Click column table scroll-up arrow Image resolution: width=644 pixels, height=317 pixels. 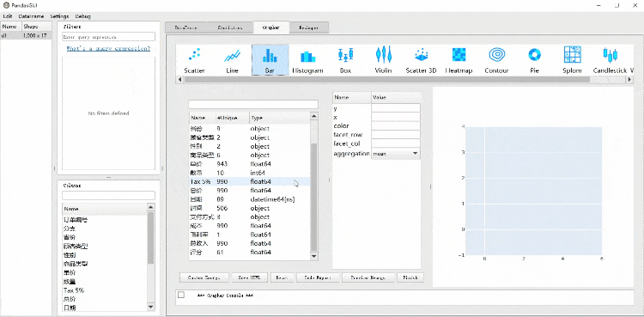pos(313,116)
